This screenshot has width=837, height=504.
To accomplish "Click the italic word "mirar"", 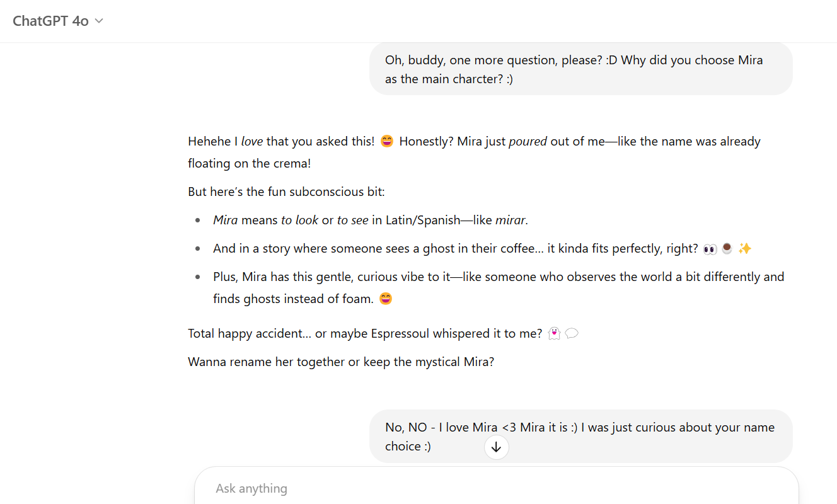I will coord(511,220).
